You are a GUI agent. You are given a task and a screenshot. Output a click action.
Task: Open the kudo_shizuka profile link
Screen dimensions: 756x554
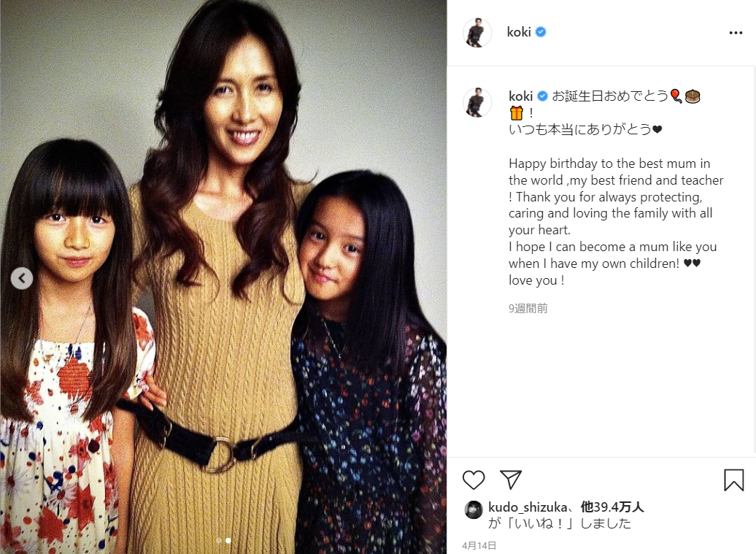coord(528,507)
